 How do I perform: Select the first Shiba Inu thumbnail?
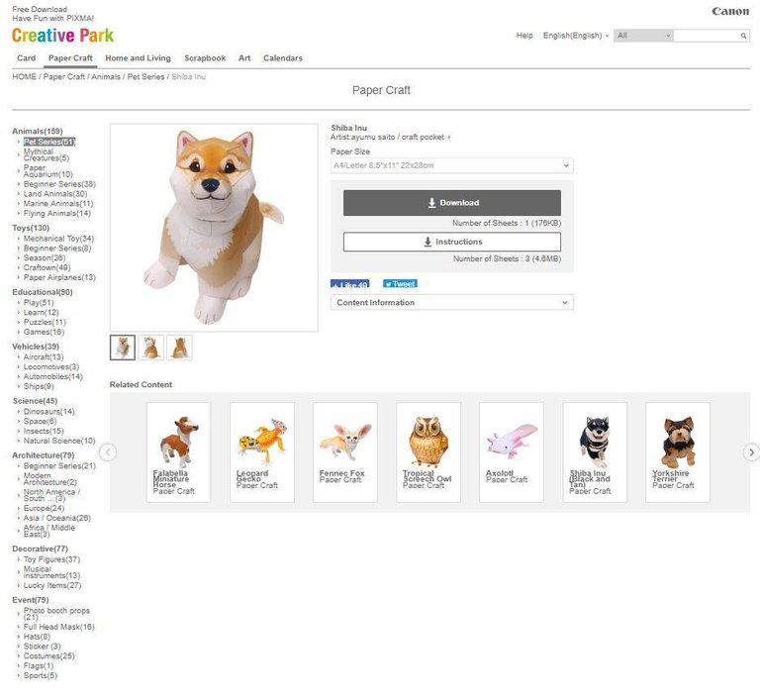pos(123,348)
